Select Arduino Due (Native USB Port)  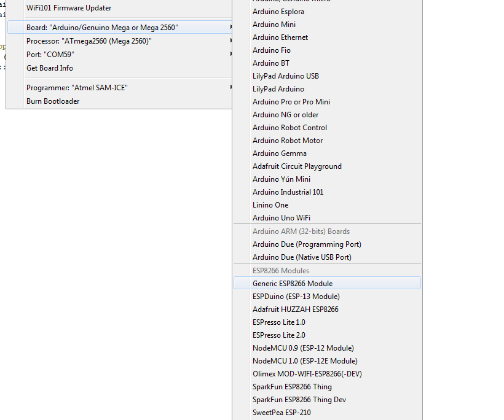pos(327,257)
